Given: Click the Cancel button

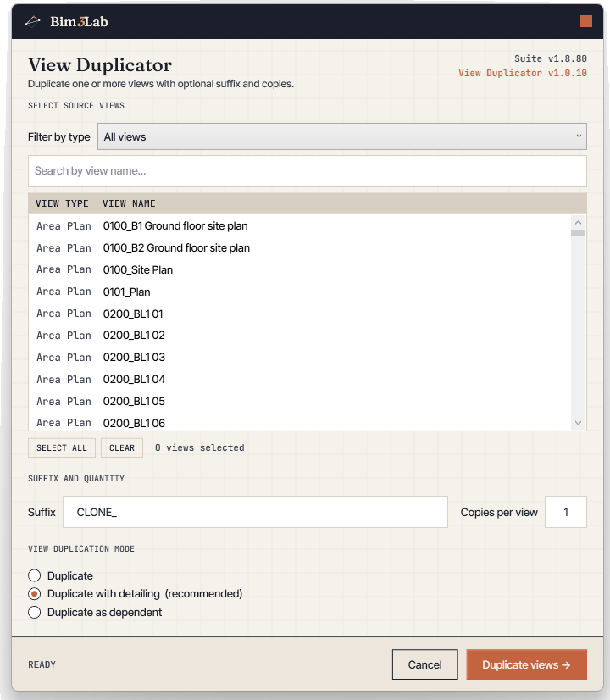Looking at the screenshot, I should pyautogui.click(x=424, y=664).
